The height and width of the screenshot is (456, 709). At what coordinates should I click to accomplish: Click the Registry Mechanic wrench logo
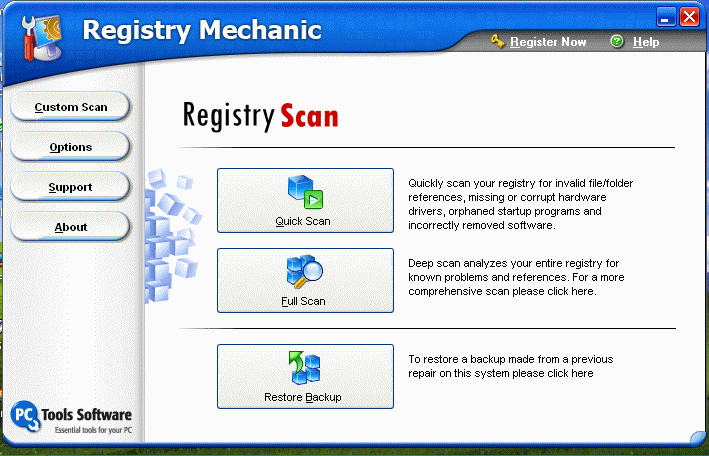coord(42,38)
